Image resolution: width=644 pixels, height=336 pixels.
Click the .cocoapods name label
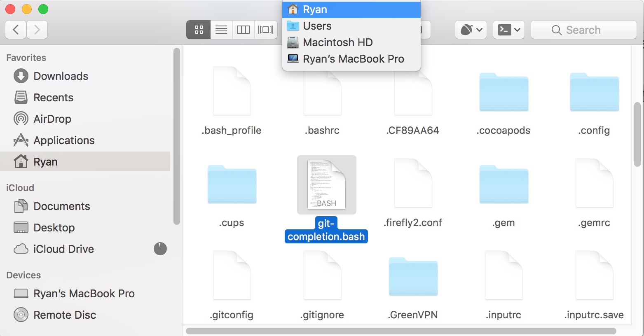click(x=503, y=131)
